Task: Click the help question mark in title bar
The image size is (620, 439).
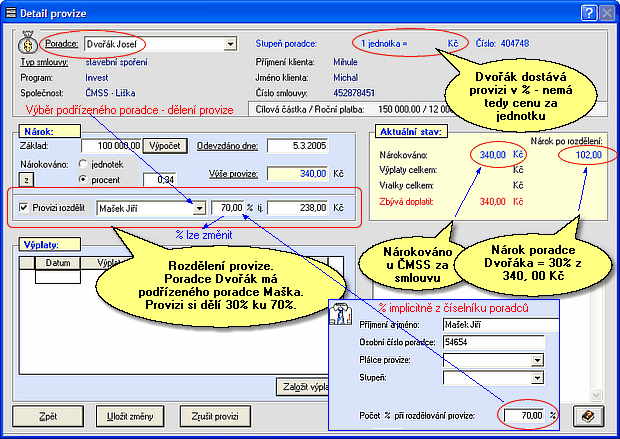Action: 586,12
